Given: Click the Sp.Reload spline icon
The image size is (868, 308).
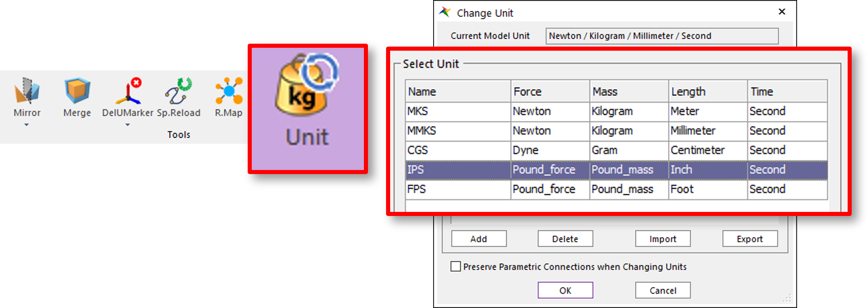Looking at the screenshot, I should (x=178, y=93).
